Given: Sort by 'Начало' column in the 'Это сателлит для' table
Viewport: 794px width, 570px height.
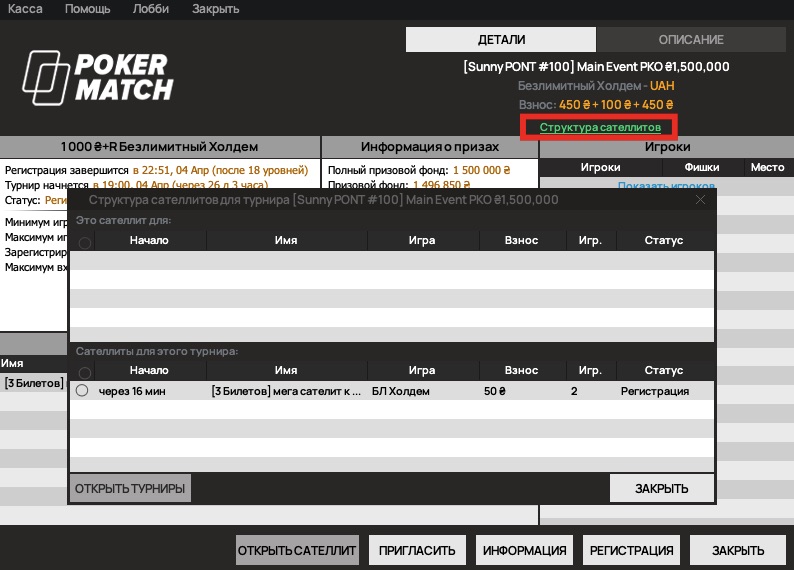Looking at the screenshot, I should click(149, 240).
